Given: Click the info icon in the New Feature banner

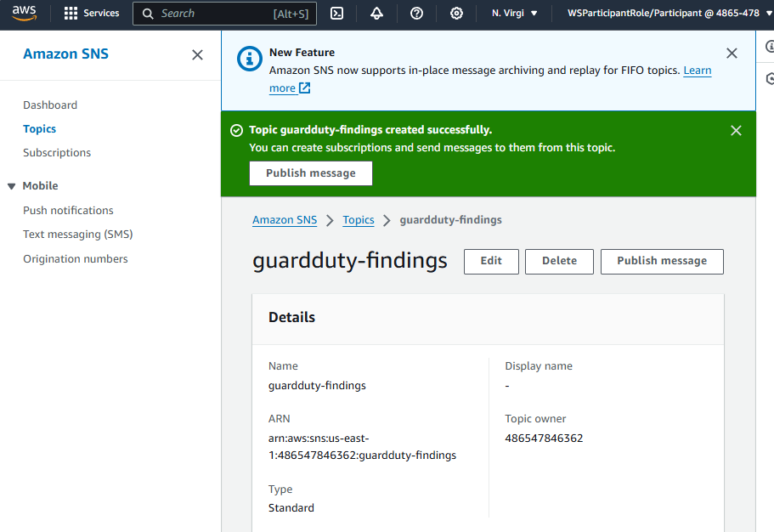Looking at the screenshot, I should 250,59.
